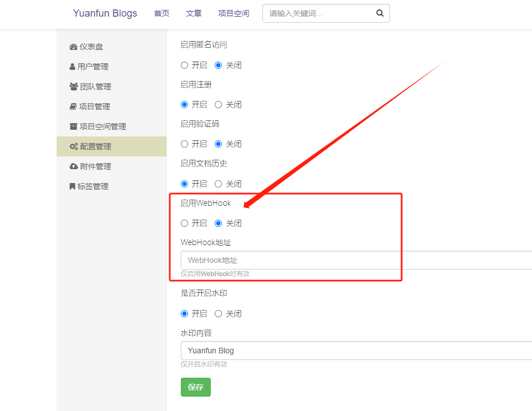Enable anonymous access with 开启 radio

[185, 65]
